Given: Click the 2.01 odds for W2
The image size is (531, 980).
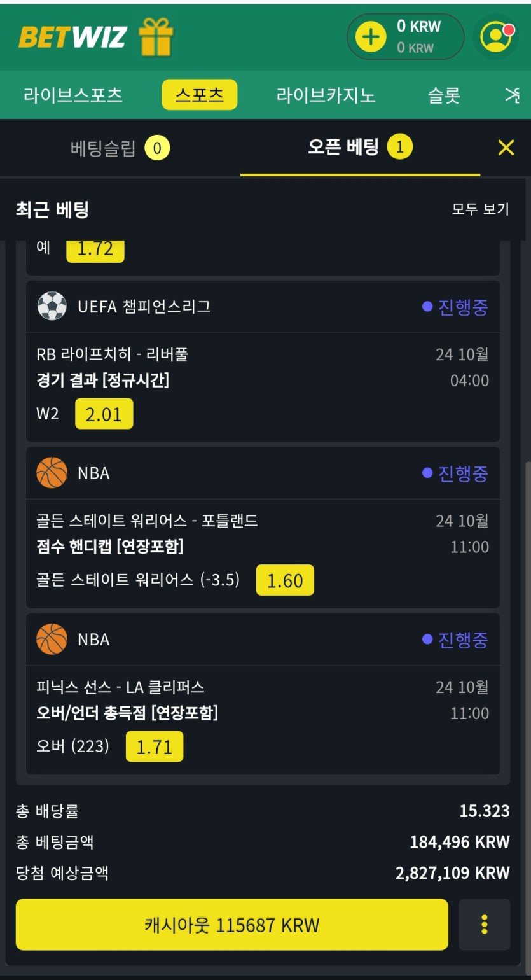Looking at the screenshot, I should (x=104, y=414).
